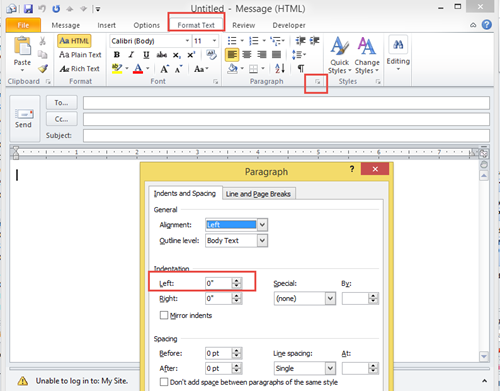Switch to the Insert ribbon tab
Image resolution: width=500 pixels, height=391 pixels.
click(x=106, y=25)
